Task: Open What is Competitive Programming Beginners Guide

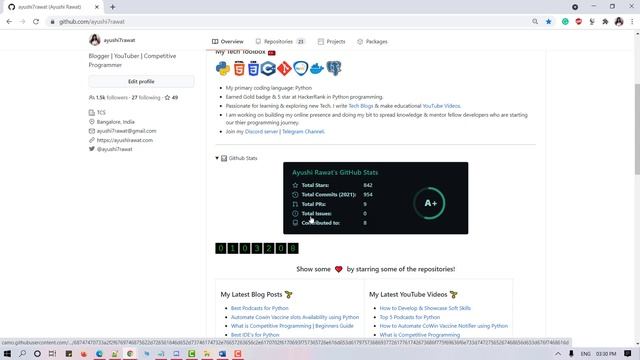Action: pyautogui.click(x=292, y=326)
